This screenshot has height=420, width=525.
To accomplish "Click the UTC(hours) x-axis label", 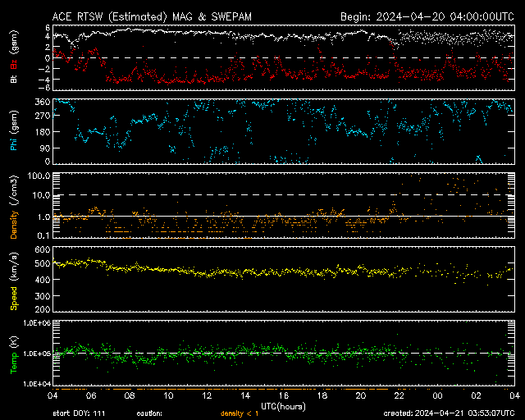I will 285,405.
